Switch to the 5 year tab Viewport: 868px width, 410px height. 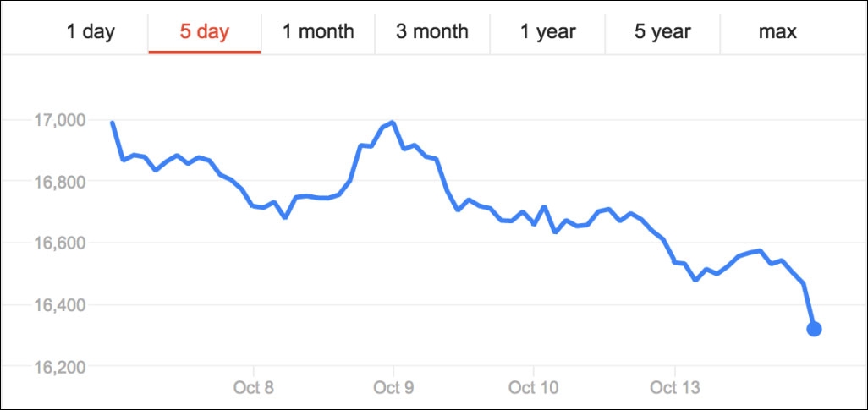pos(663,32)
